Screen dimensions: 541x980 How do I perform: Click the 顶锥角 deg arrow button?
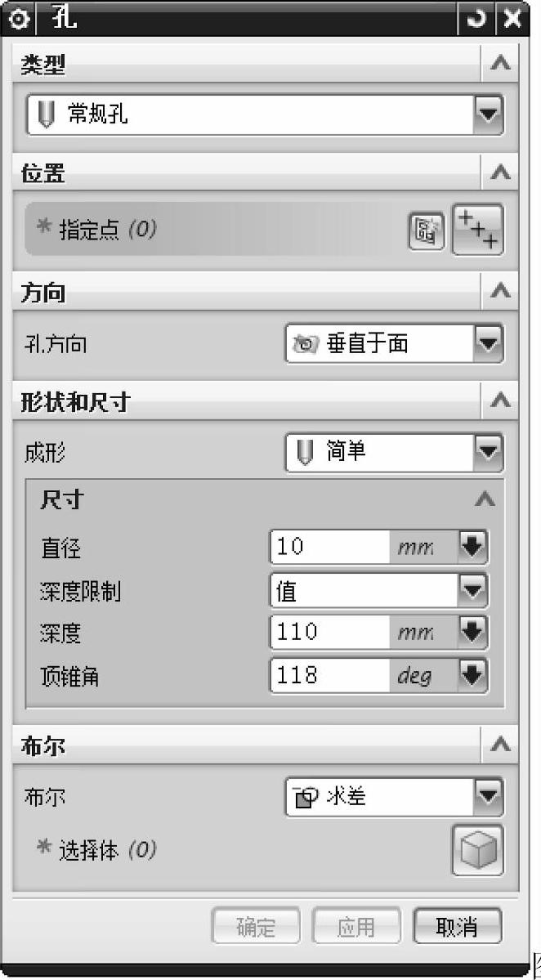point(473,675)
